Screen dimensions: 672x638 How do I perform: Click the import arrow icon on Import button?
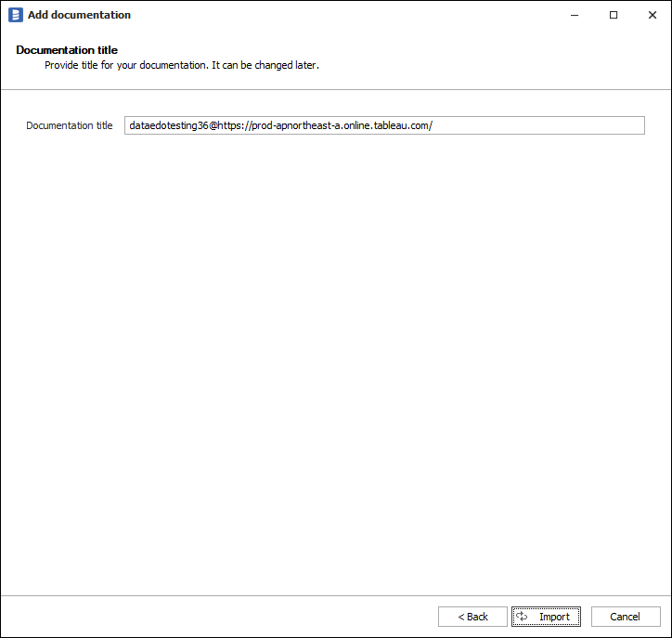[x=523, y=617]
